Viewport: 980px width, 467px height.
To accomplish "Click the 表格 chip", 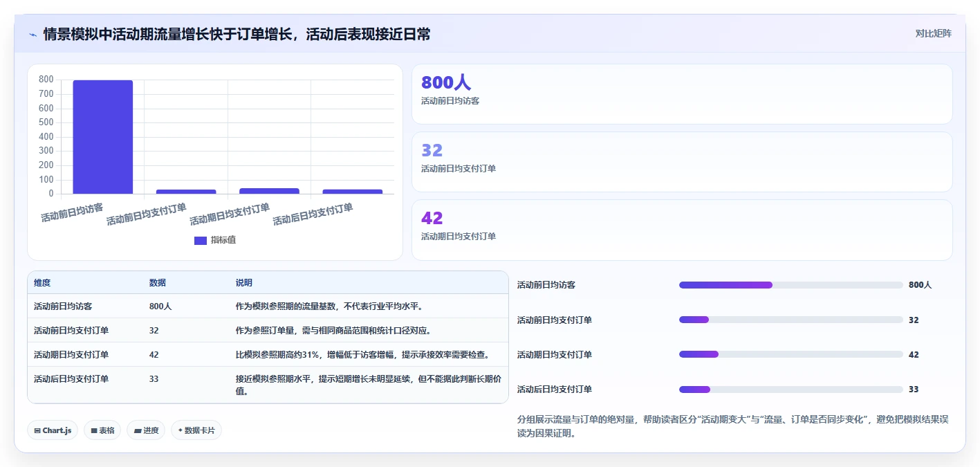I will [102, 430].
